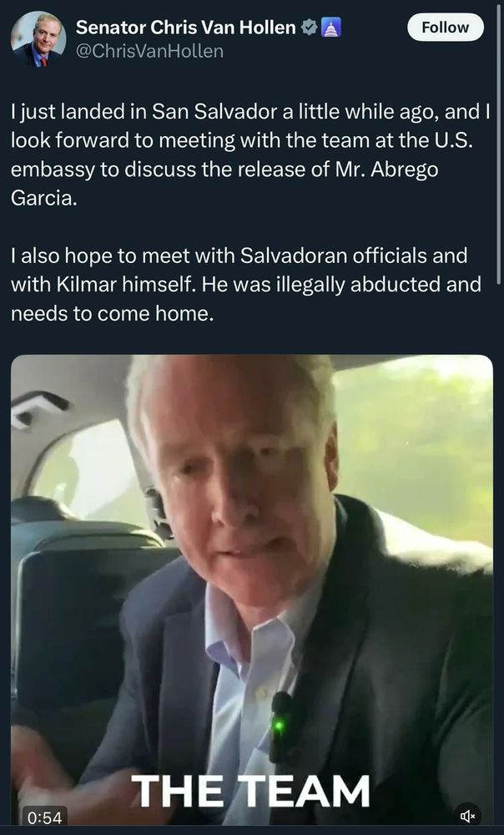Play the embedded video of the senator
The image size is (504, 835).
tap(252, 590)
